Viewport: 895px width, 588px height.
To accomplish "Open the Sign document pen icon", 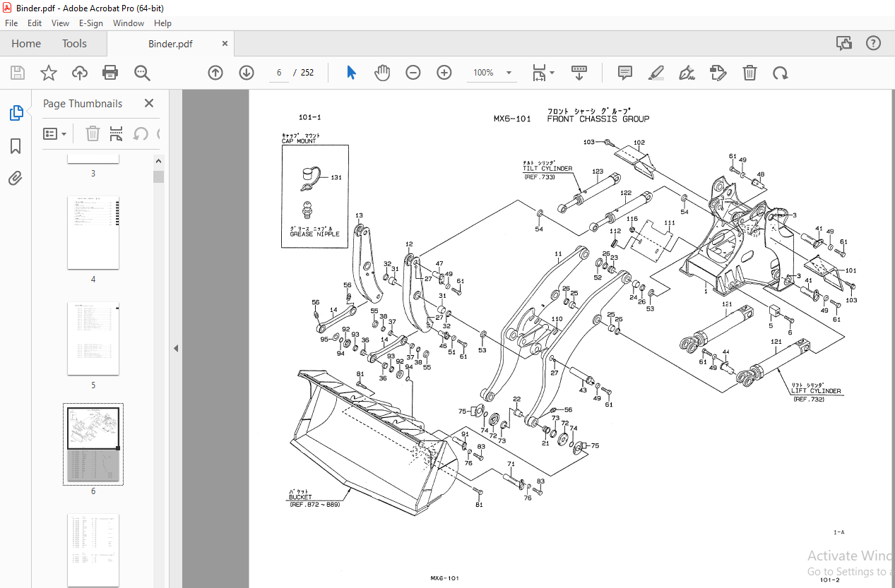I will pyautogui.click(x=687, y=73).
